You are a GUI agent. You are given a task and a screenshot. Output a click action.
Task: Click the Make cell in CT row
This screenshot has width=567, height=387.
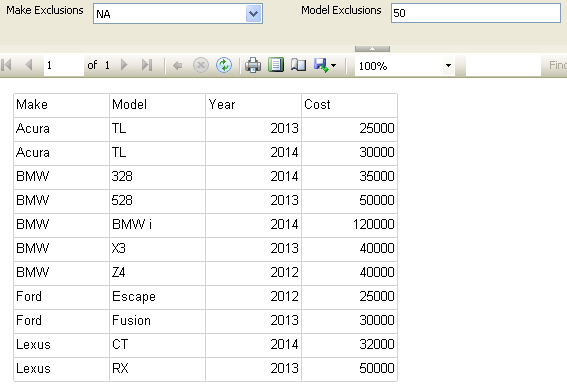point(61,345)
